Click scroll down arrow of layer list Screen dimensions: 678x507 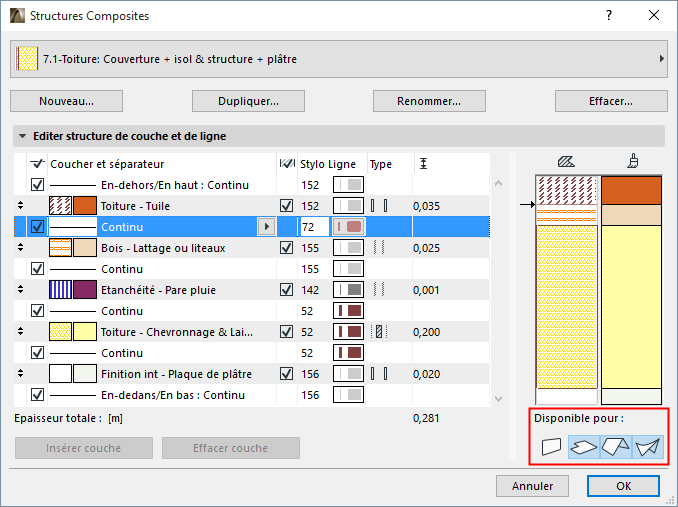499,399
